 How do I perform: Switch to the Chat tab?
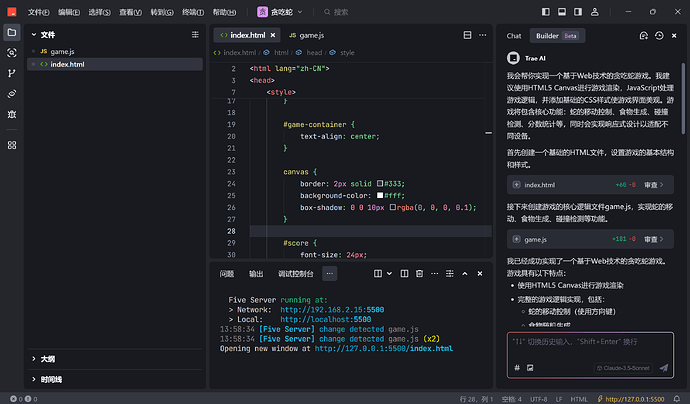(x=514, y=36)
